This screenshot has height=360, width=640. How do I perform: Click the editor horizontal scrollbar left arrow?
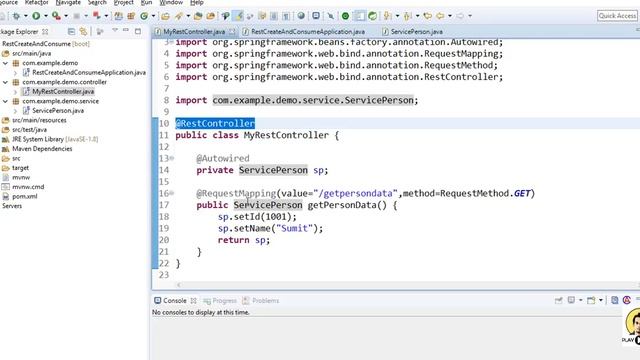(179, 285)
